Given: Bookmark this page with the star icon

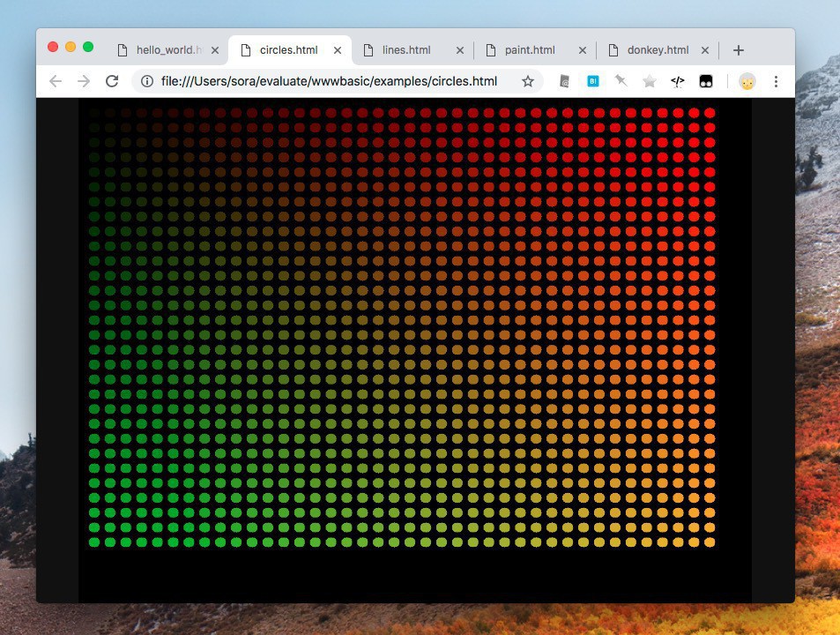Looking at the screenshot, I should click(528, 82).
